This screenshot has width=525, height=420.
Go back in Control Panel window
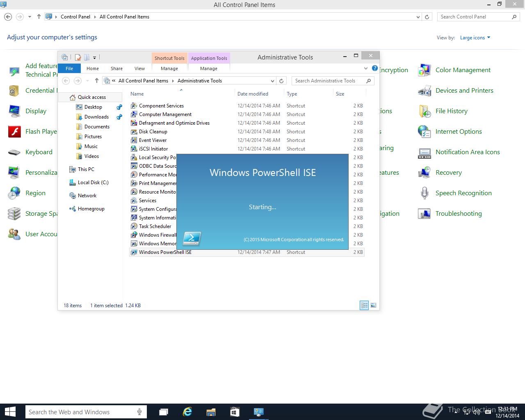pos(8,17)
